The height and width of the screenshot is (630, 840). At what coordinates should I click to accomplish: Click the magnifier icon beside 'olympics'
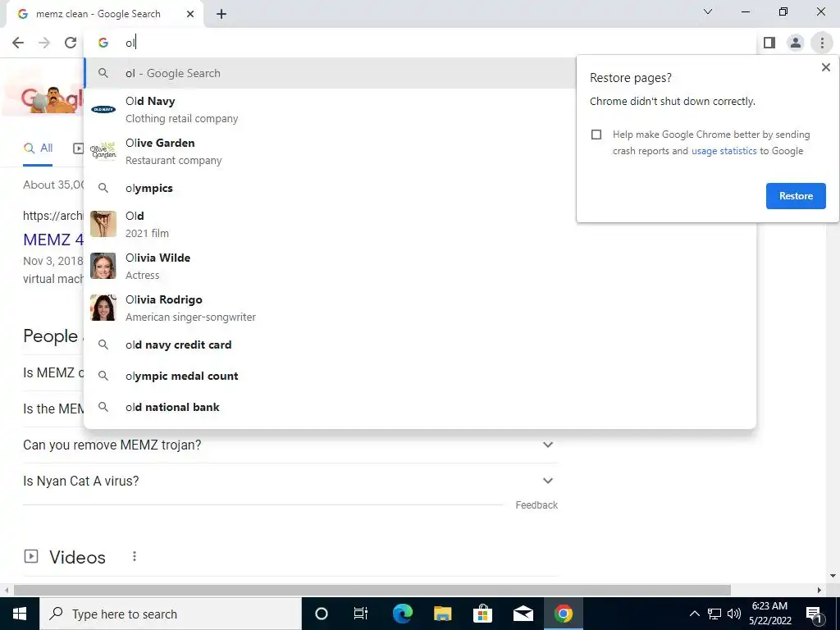tap(103, 188)
